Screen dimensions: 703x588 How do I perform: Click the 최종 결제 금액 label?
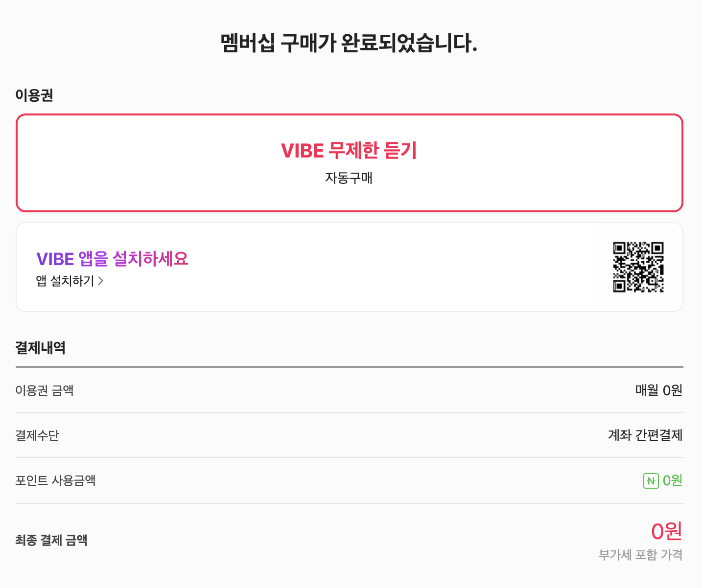point(51,540)
